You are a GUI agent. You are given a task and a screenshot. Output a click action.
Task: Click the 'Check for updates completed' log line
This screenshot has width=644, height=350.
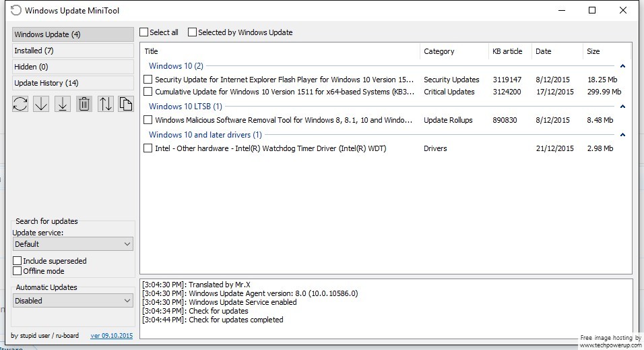click(213, 320)
